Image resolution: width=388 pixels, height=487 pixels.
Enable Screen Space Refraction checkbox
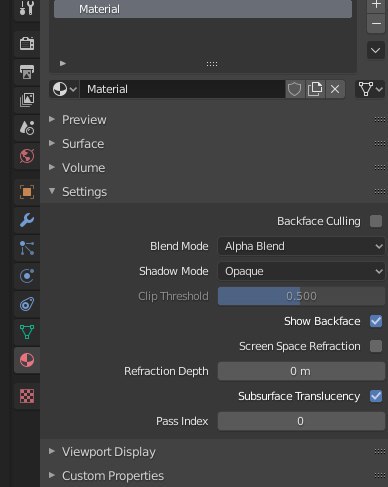(x=376, y=346)
